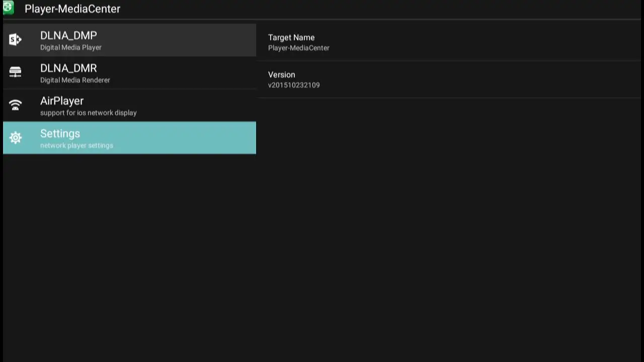Click the Settings gear icon
Viewport: 644px width, 362px height.
(15, 138)
